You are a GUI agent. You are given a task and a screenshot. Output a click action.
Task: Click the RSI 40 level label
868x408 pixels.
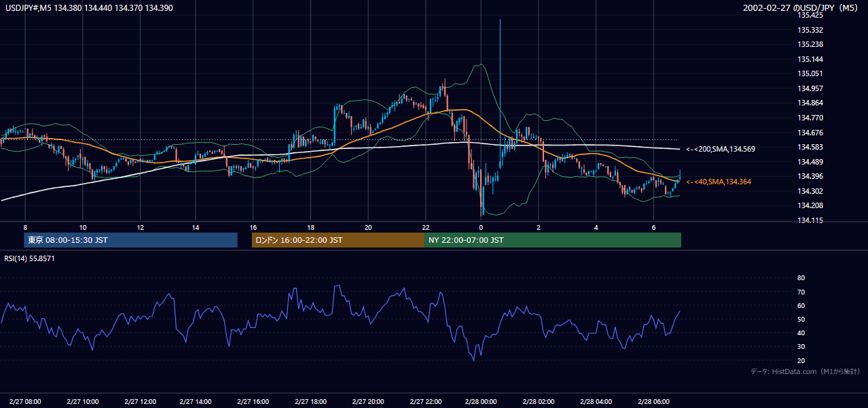801,333
